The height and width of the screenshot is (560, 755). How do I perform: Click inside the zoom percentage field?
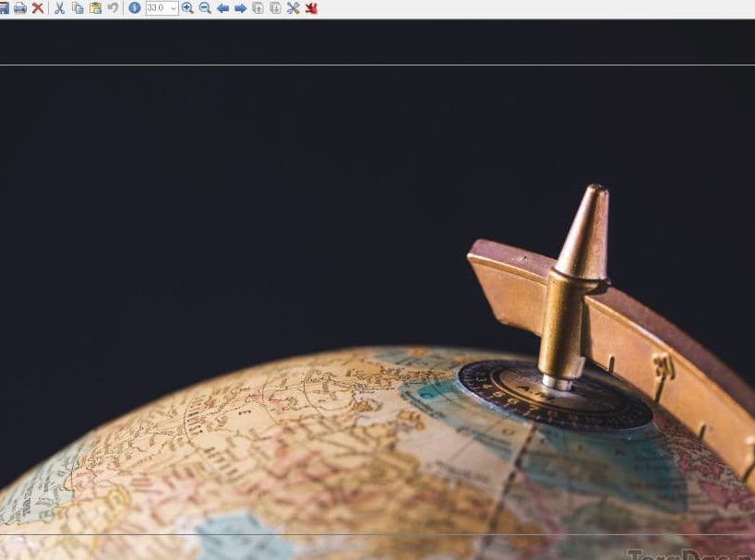pos(156,8)
